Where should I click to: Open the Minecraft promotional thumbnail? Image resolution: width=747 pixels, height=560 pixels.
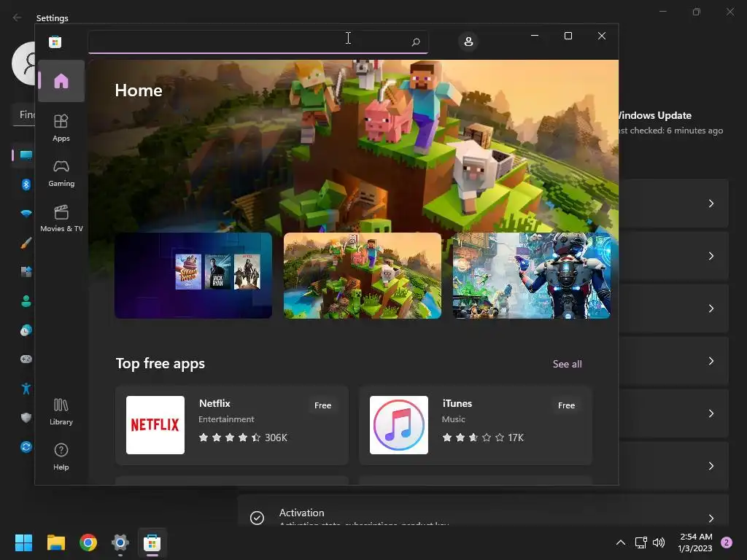tap(362, 275)
